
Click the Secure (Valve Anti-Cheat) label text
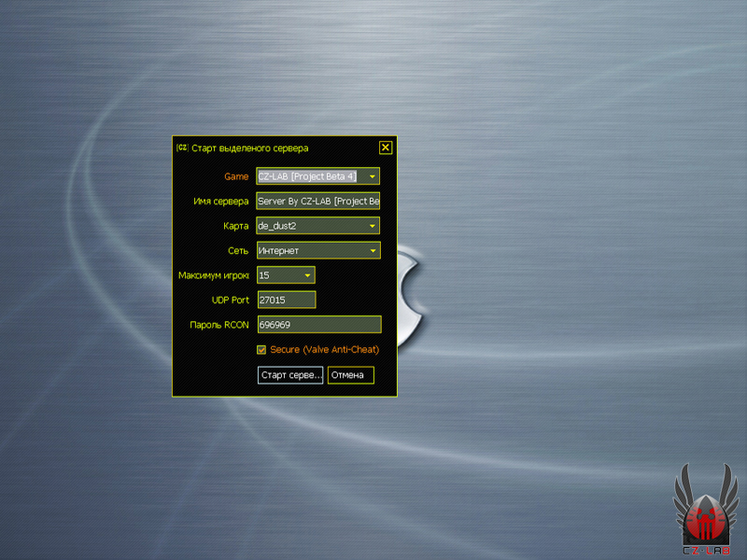tap(324, 350)
